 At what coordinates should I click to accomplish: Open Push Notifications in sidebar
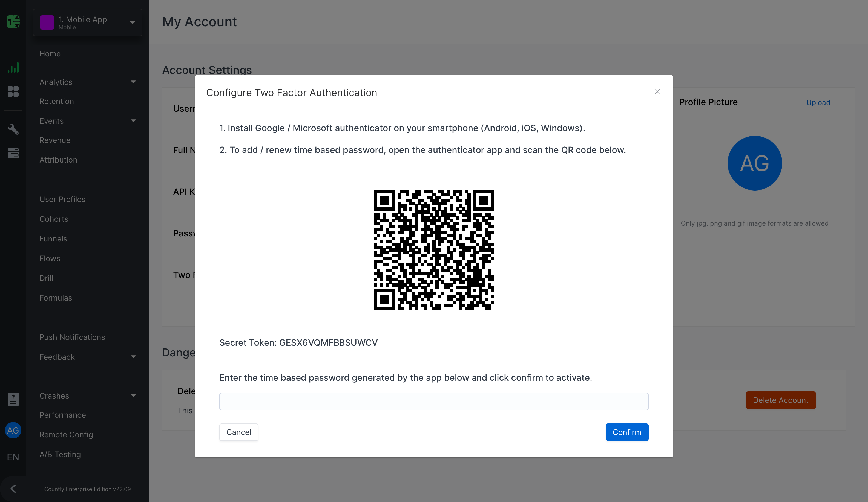tap(72, 337)
